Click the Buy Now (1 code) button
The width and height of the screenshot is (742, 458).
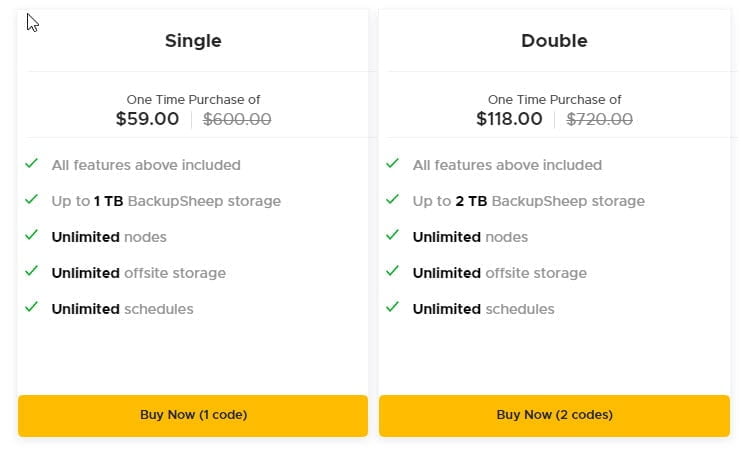pos(193,415)
